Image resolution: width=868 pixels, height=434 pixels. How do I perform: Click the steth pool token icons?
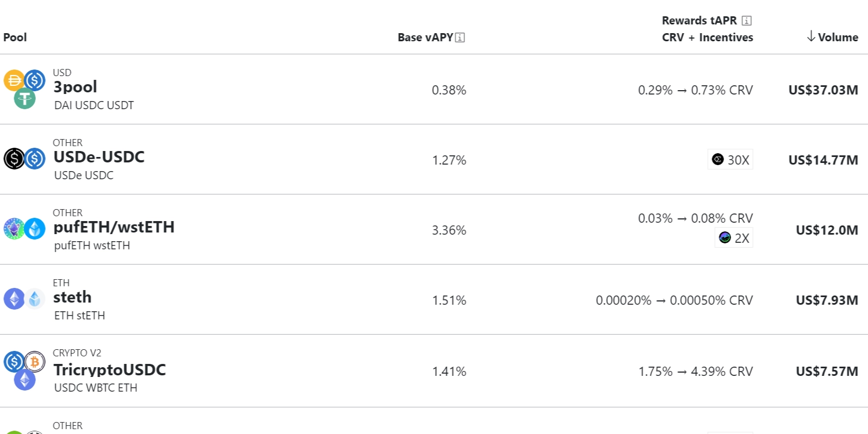tap(24, 299)
